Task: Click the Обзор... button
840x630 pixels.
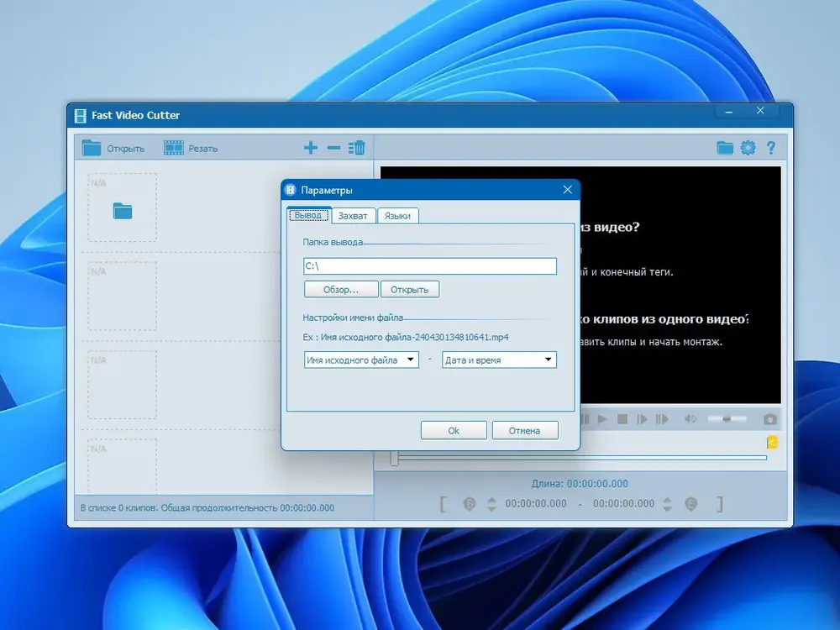Action: [x=341, y=289]
